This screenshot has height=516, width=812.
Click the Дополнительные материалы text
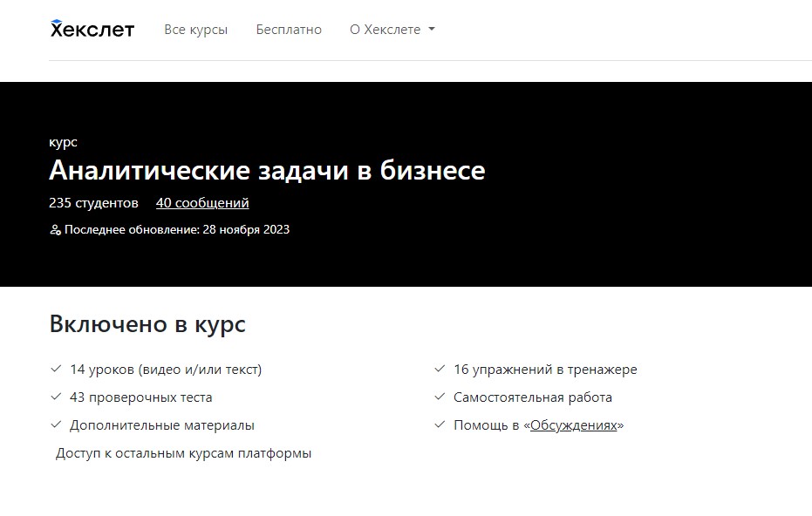(x=162, y=425)
